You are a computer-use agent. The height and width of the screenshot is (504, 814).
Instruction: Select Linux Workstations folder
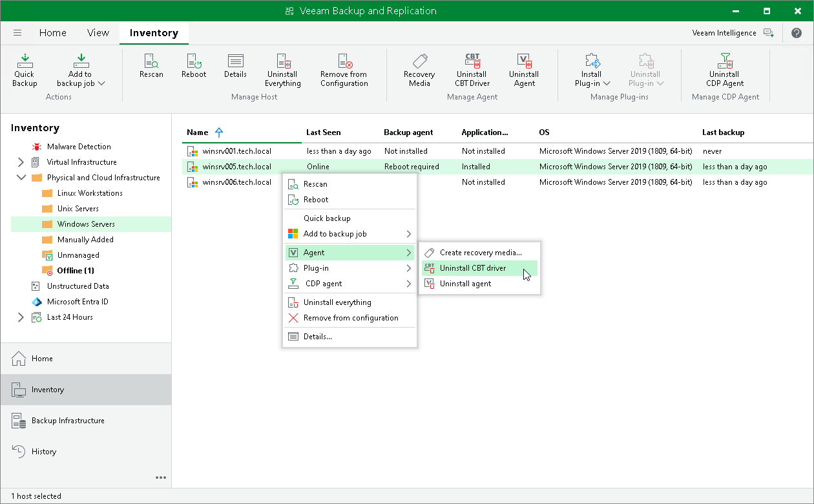(89, 193)
